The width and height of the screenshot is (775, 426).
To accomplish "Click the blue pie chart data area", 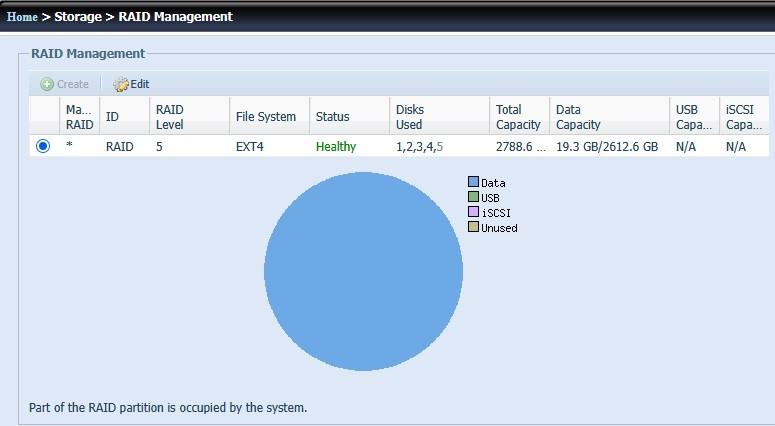I will click(x=363, y=272).
